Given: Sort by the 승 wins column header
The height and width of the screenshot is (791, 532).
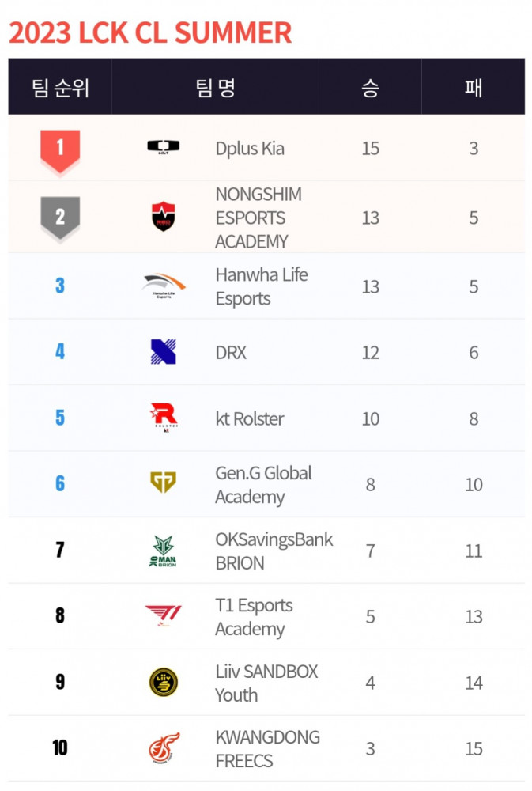Looking at the screenshot, I should pos(370,88).
